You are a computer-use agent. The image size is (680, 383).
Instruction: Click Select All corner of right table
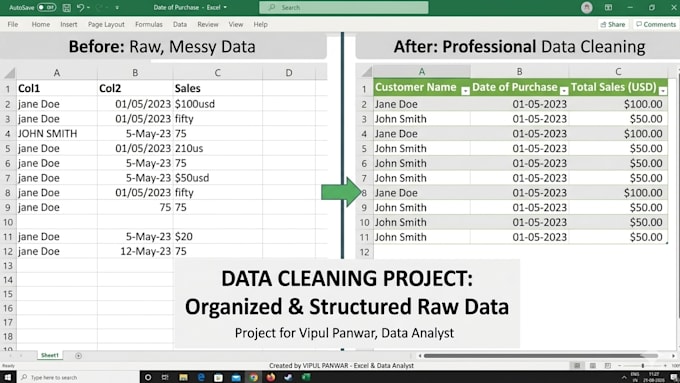point(366,72)
